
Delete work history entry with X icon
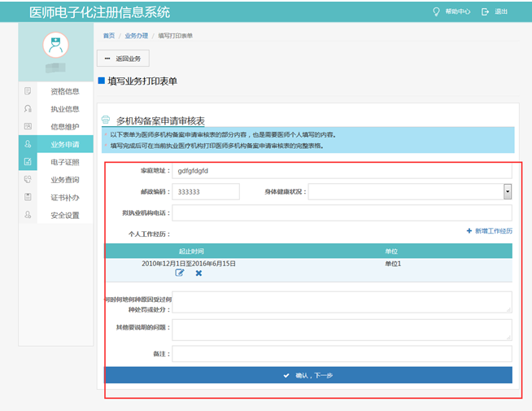[198, 273]
